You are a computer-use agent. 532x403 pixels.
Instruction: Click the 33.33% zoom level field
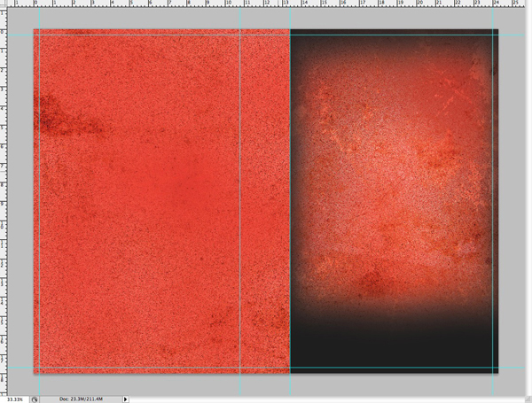15,399
